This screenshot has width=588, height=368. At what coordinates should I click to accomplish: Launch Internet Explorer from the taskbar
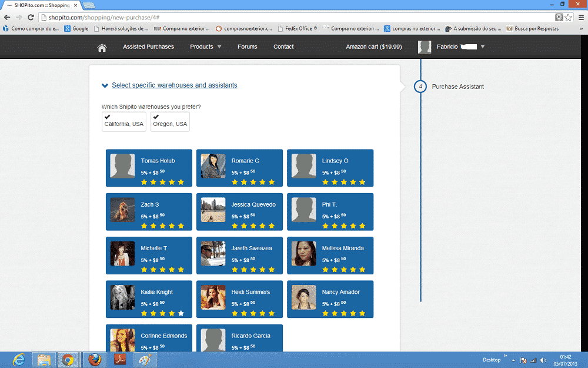pos(19,359)
